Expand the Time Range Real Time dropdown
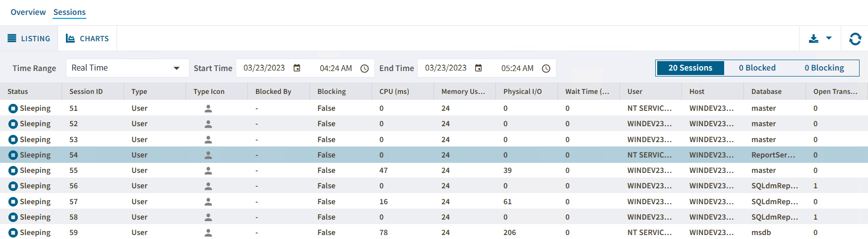 tap(177, 68)
